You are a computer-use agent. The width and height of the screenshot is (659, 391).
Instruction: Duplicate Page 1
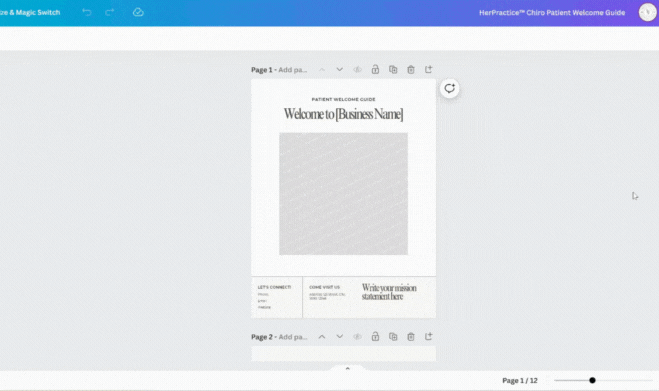click(x=393, y=69)
